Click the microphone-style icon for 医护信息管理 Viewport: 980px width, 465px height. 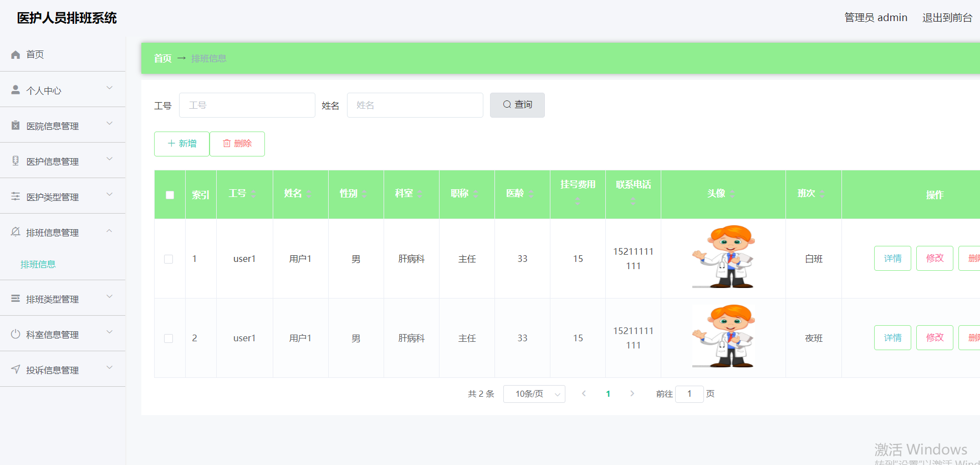[x=16, y=161]
